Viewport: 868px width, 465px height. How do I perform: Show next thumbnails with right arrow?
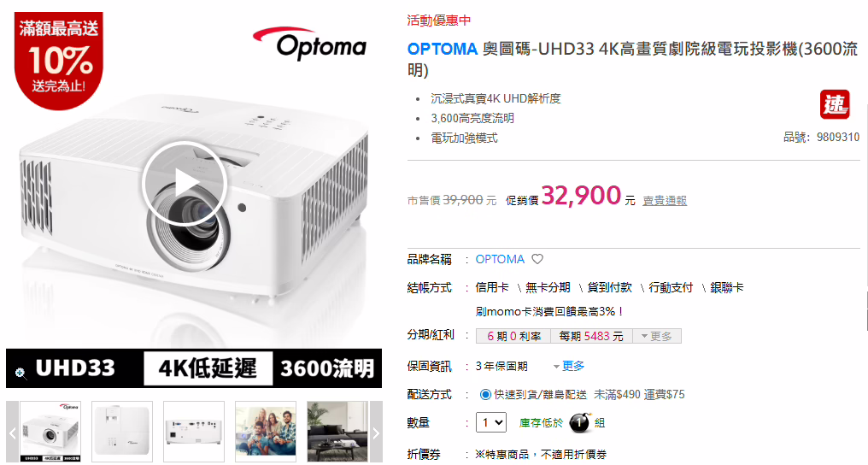point(376,433)
